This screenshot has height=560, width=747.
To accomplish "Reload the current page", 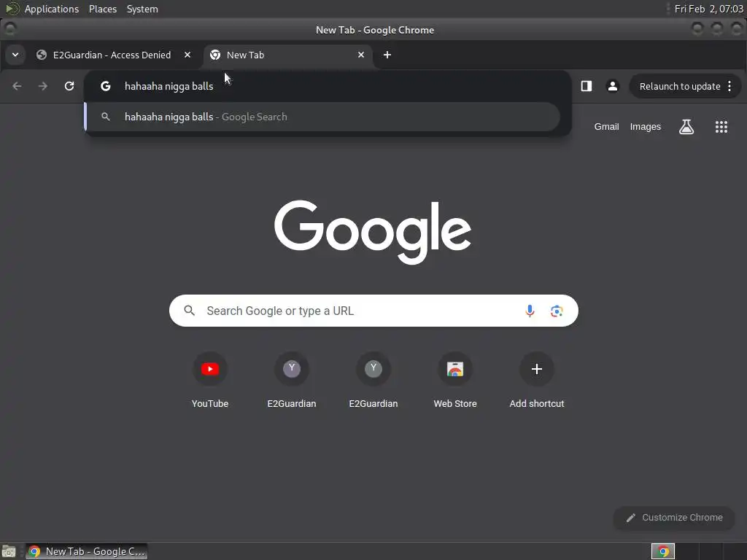I will [x=69, y=86].
